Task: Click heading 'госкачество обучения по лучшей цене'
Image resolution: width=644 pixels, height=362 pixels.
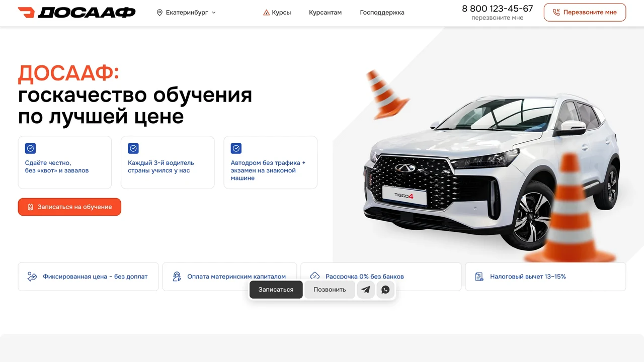Action: [x=135, y=106]
